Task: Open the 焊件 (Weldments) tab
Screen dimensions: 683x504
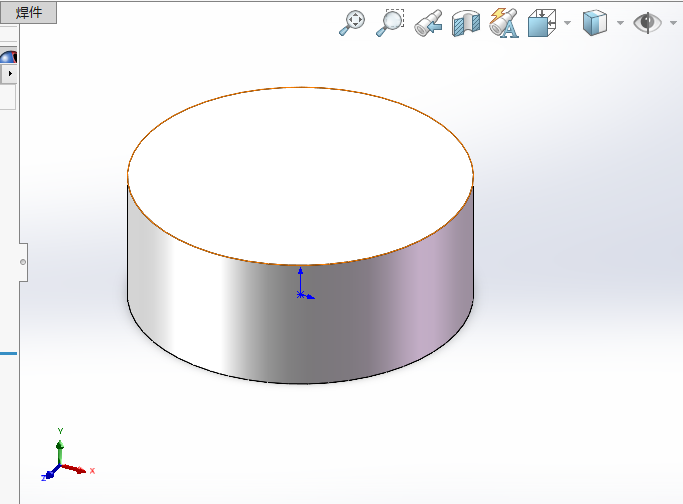Action: 28,12
